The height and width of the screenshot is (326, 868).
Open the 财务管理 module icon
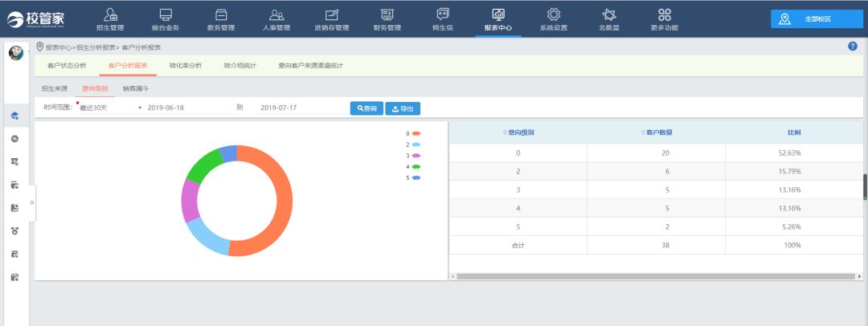387,14
